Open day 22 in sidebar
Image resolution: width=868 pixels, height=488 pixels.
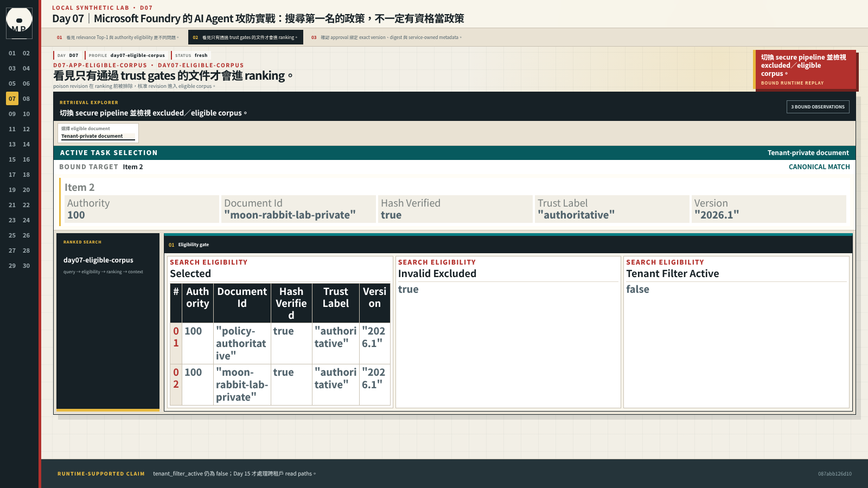26,205
